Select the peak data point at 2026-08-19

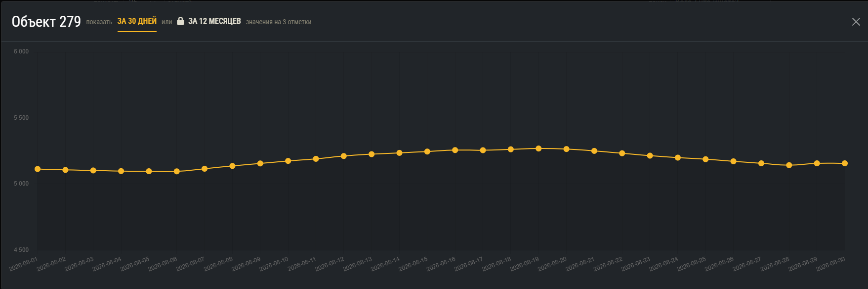tap(538, 148)
